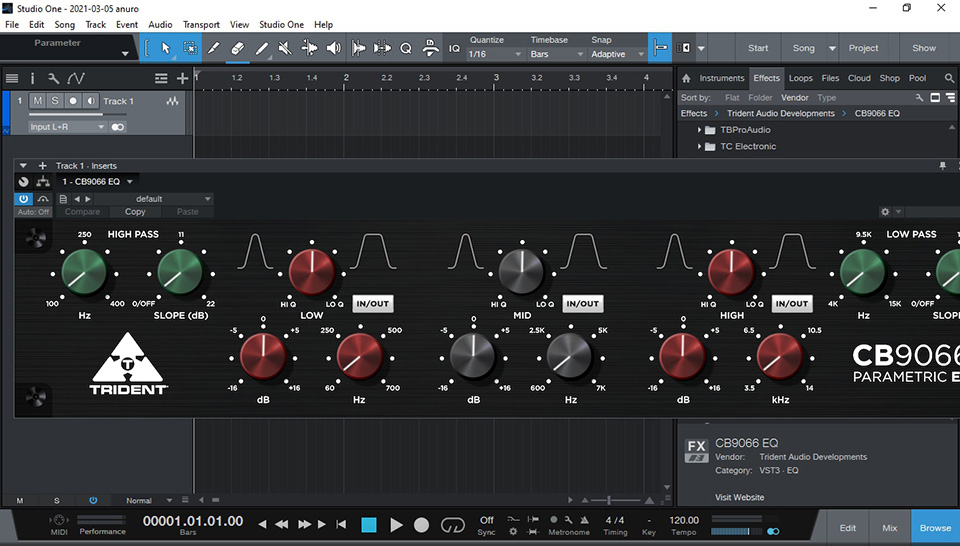Select the Mute tool speaker icon

[x=285, y=48]
